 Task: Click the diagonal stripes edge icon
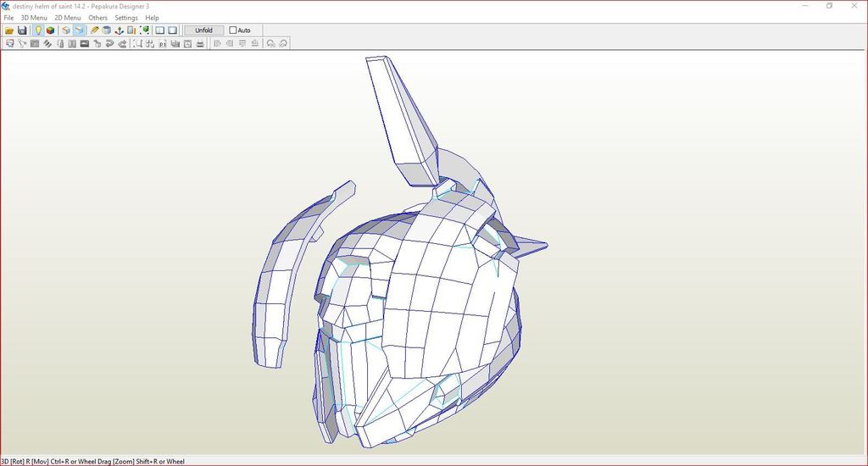(47, 44)
